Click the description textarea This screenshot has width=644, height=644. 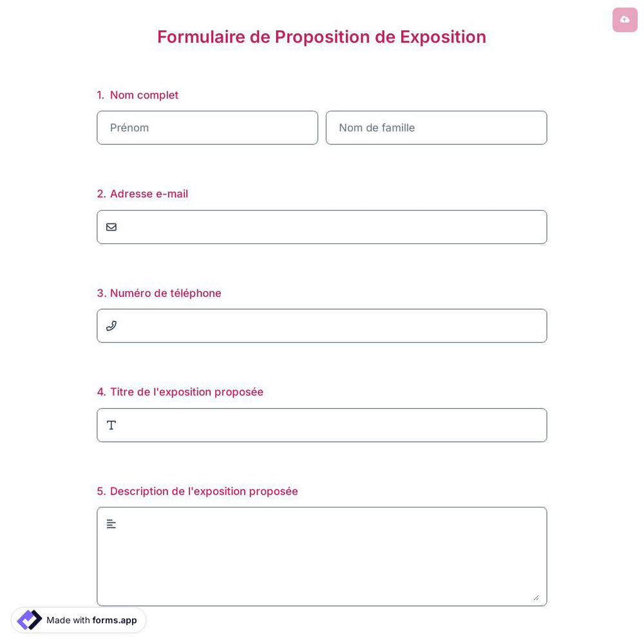[322, 556]
